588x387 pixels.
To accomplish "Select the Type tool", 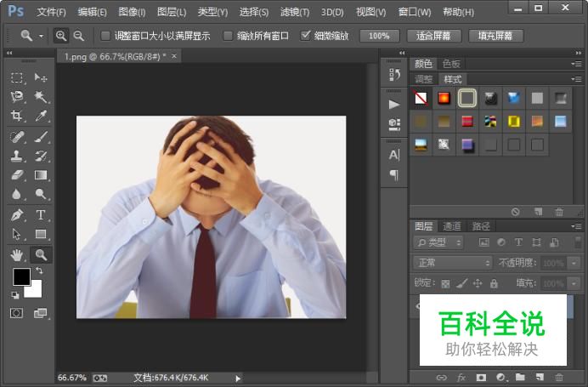I will [x=41, y=215].
